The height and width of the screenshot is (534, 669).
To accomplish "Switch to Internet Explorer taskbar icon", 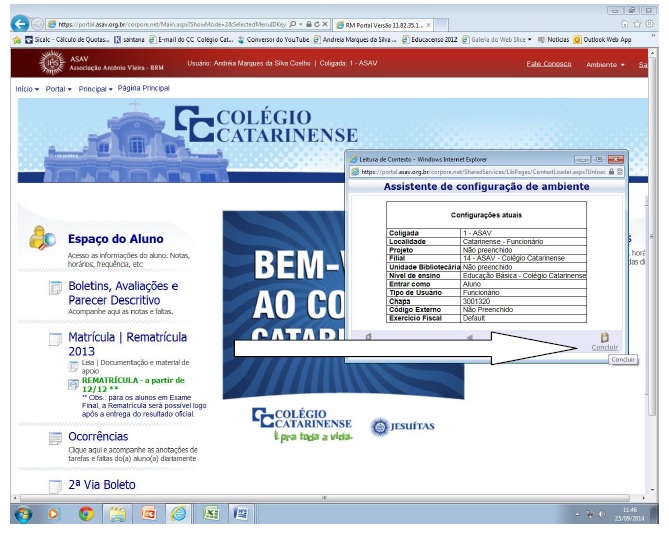I will (178, 514).
